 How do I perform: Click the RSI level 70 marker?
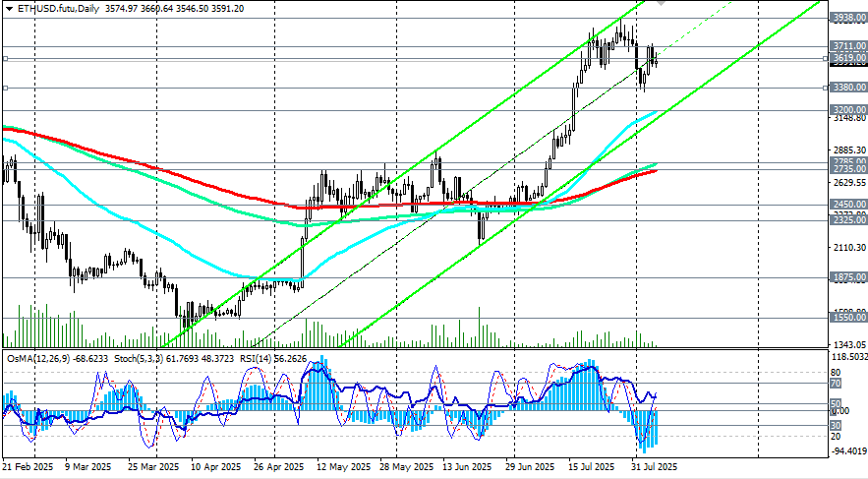point(836,384)
